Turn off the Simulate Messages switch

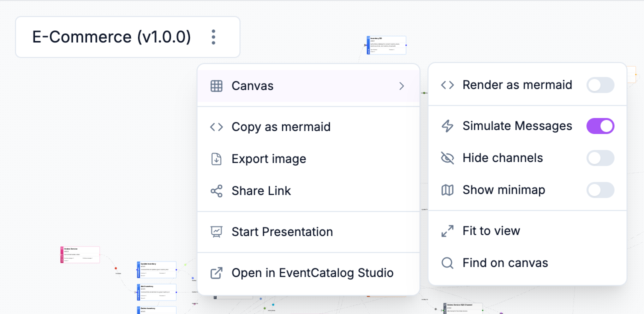click(x=600, y=126)
